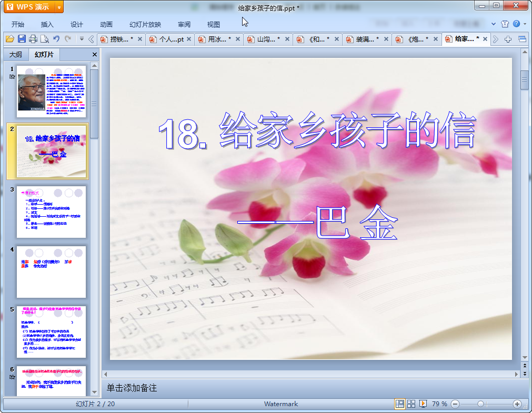Expand the quick access toolbar customize dropdown
532x413 pixels.
(82, 39)
